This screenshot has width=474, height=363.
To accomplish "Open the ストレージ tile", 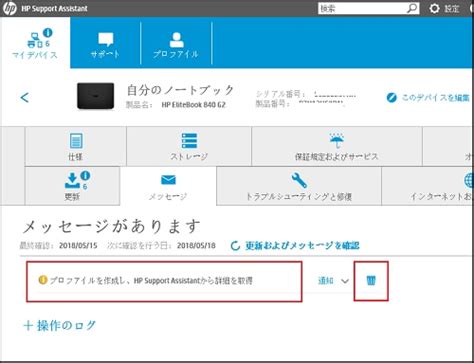I will point(189,146).
